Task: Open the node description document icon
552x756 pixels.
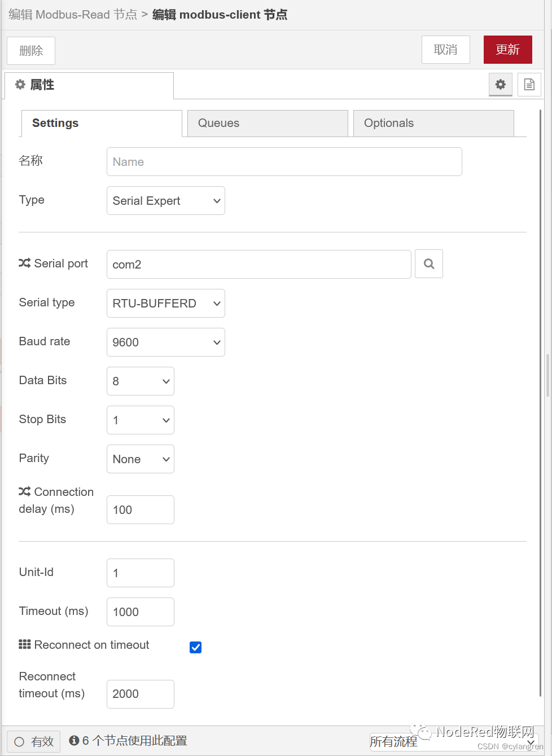Action: click(x=529, y=85)
